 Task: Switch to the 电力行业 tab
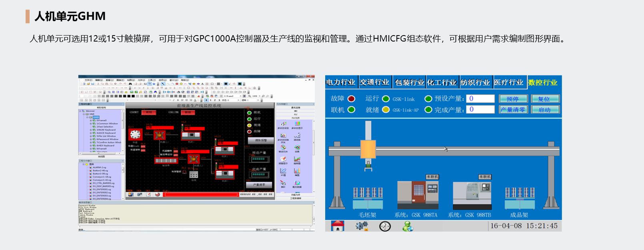coord(341,82)
